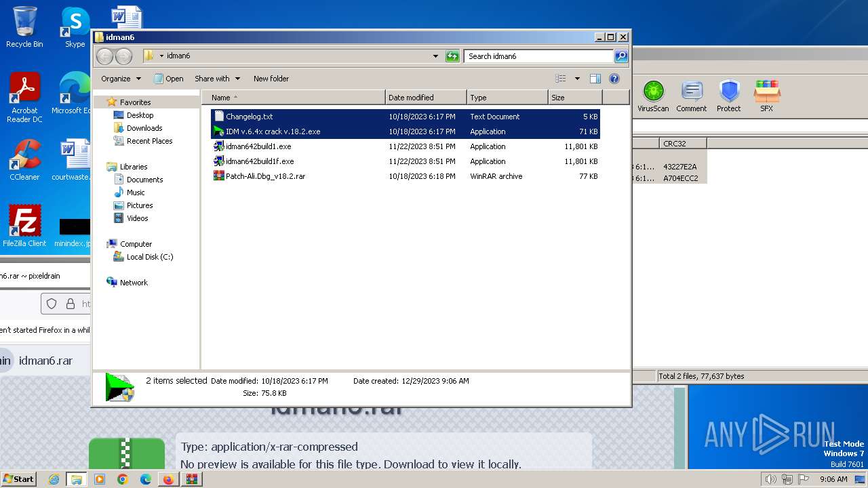Click the New folder button
Screen dimensions: 868x488
click(x=271, y=79)
